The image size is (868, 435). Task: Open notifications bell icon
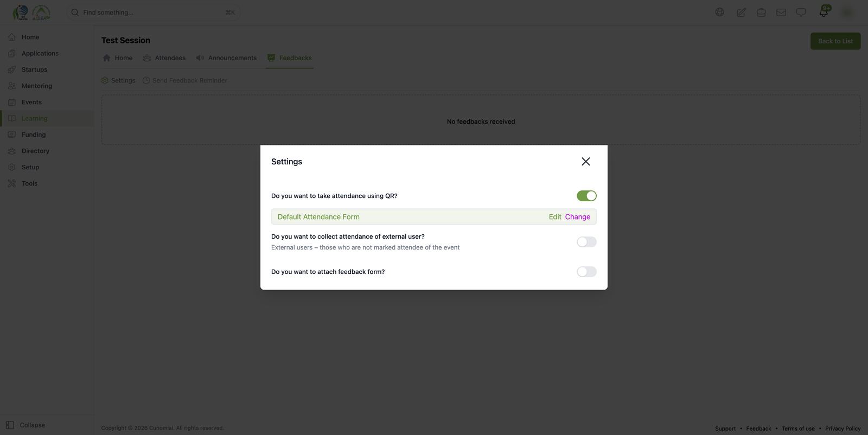[x=824, y=12]
